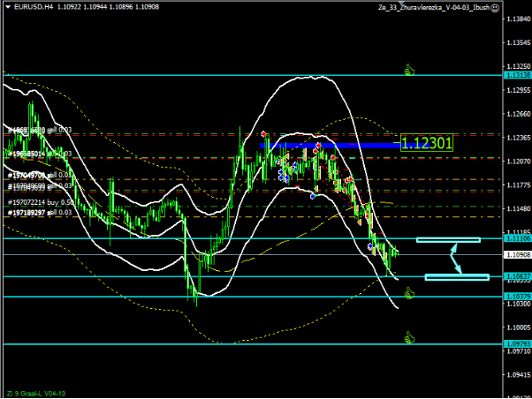Click the thumbs-up icon near 1.13136 line
Image resolution: width=532 pixels, height=399 pixels.
409,69
